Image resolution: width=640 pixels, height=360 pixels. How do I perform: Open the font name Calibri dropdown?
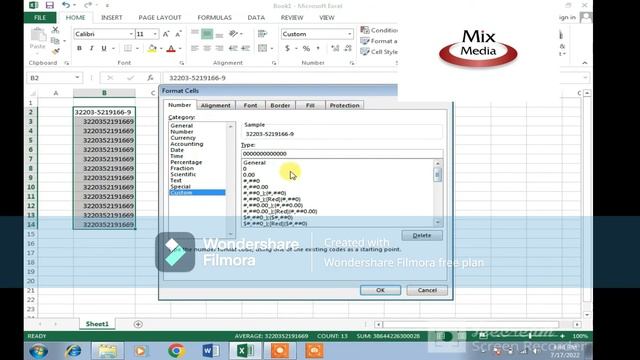pyautogui.click(x=131, y=34)
